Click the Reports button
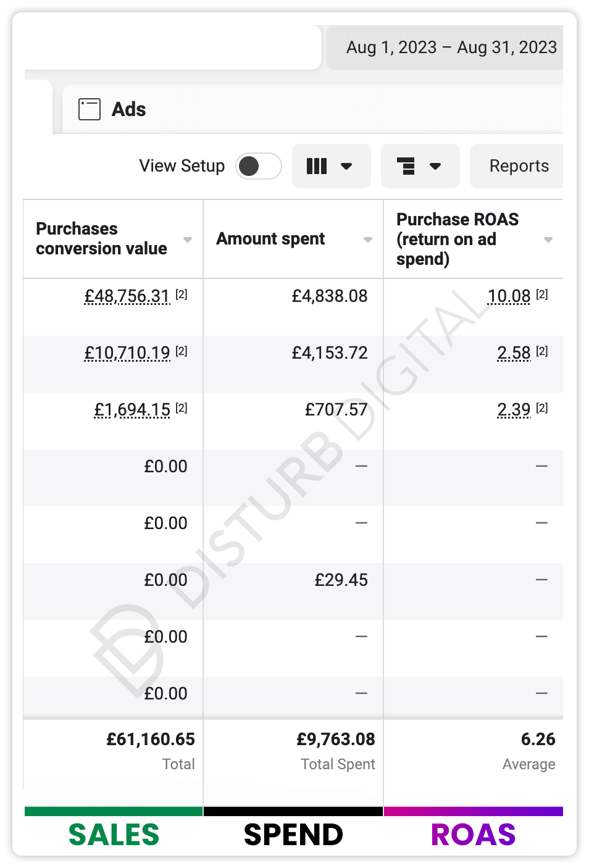Screen dimensions: 589x868 coord(519,166)
